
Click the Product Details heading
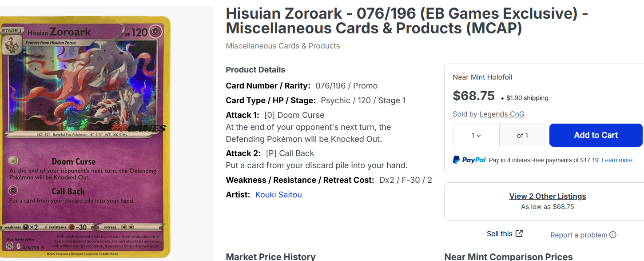[x=255, y=70]
